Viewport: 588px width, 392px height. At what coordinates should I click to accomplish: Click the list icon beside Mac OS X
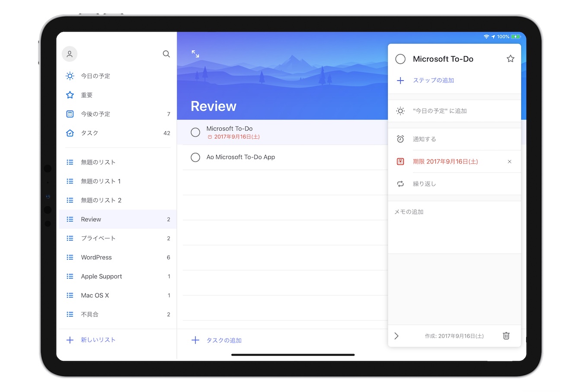70,296
